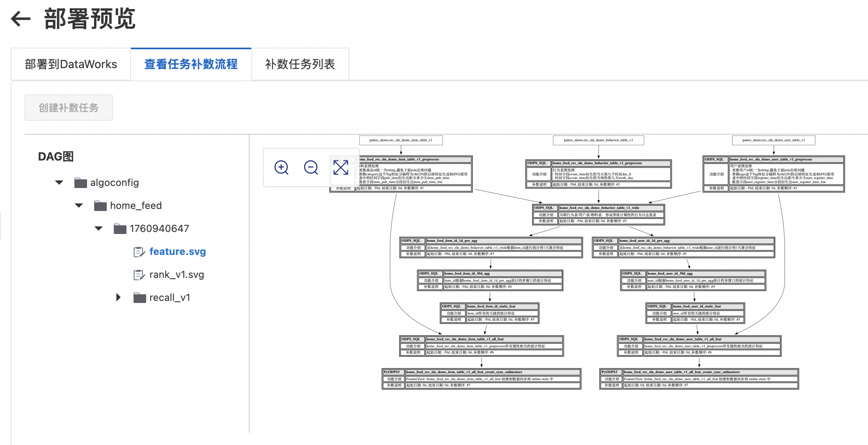Zoom in on the DAG diagram

[x=281, y=167]
